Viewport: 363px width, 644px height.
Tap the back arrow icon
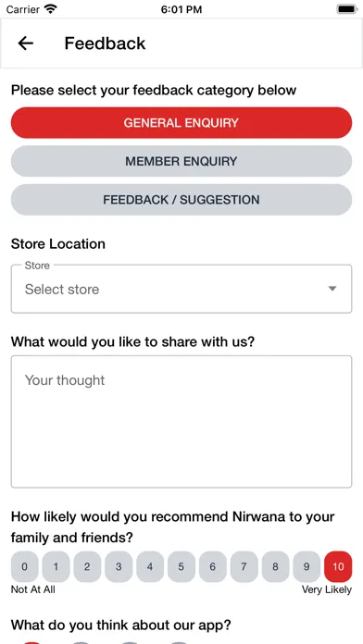point(26,43)
